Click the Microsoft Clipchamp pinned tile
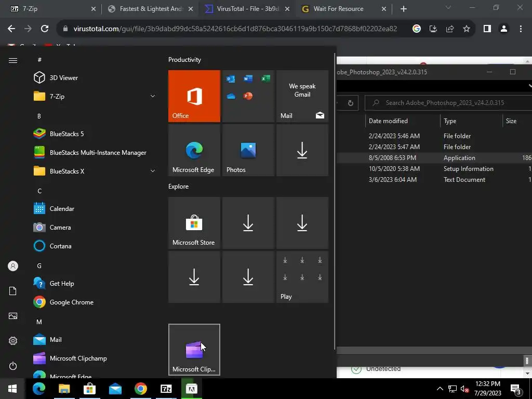 [x=194, y=350]
